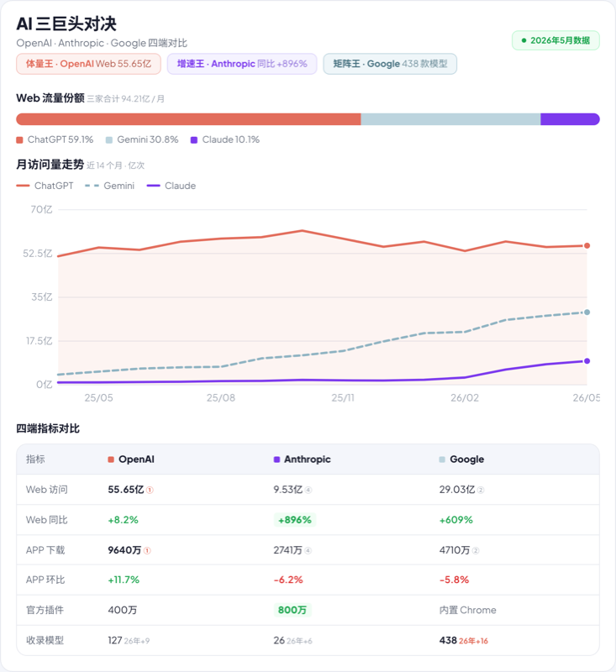616x672 pixels.
Task: Click the rank 1 badge beside 55.65亿
Action: point(150,490)
